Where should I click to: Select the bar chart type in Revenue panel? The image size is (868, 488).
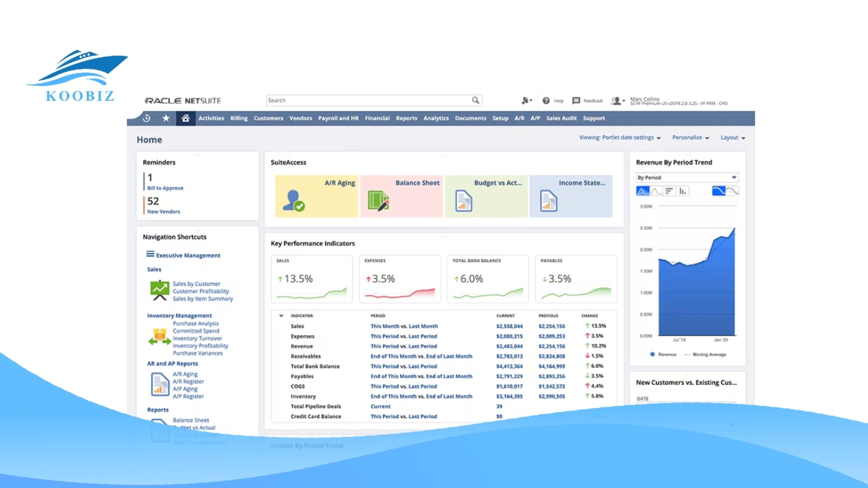[x=669, y=190]
